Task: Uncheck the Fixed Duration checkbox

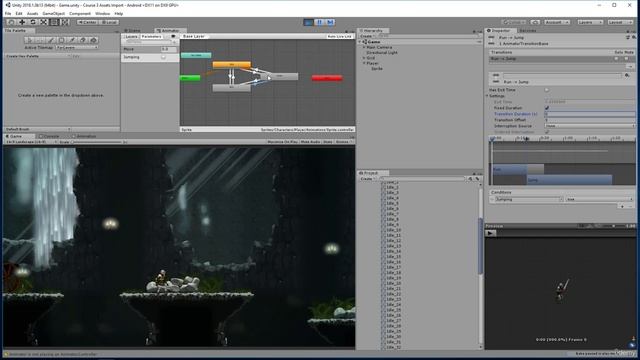Action: [547, 108]
